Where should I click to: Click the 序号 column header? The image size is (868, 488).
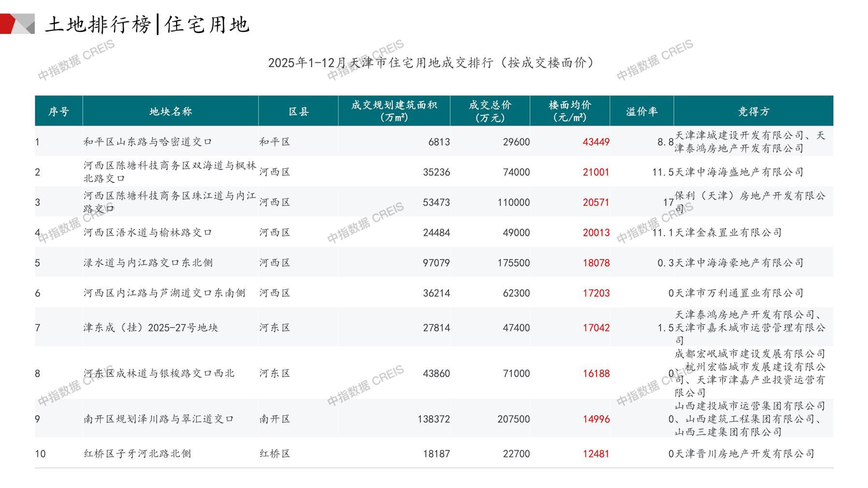(58, 112)
